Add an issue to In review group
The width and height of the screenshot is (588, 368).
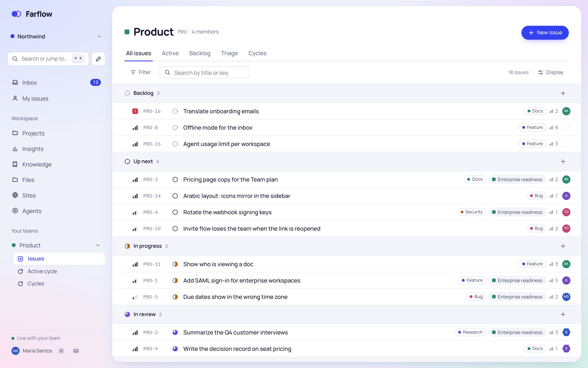pyautogui.click(x=563, y=314)
